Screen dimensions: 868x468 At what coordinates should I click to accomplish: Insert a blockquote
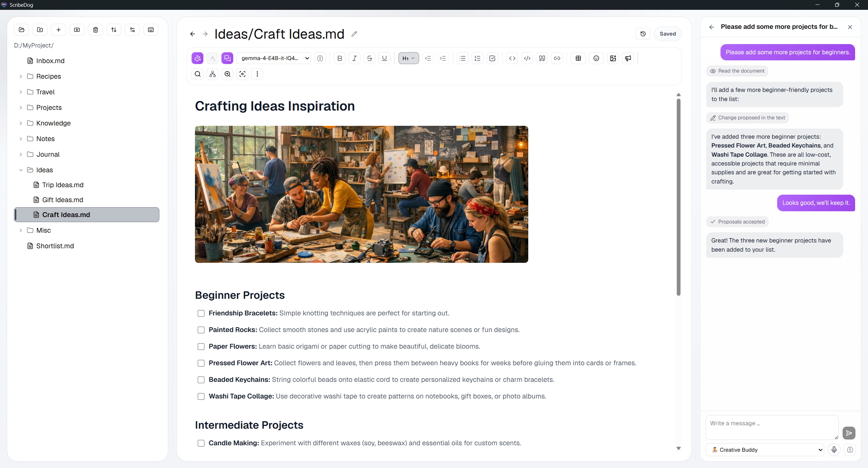pos(542,58)
